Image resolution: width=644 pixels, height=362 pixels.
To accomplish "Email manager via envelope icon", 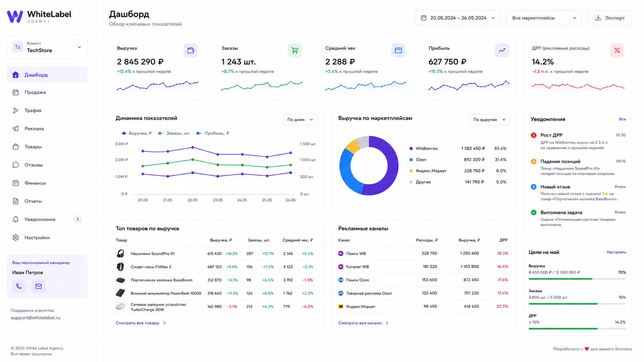I will (x=39, y=286).
